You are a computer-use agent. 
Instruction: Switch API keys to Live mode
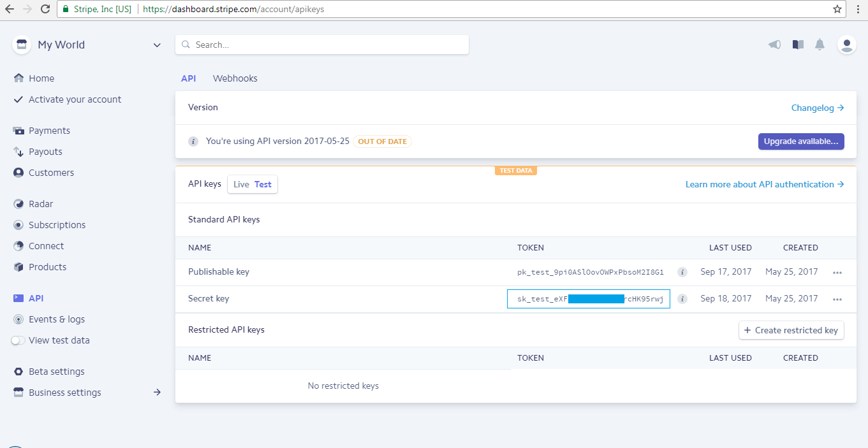point(241,184)
